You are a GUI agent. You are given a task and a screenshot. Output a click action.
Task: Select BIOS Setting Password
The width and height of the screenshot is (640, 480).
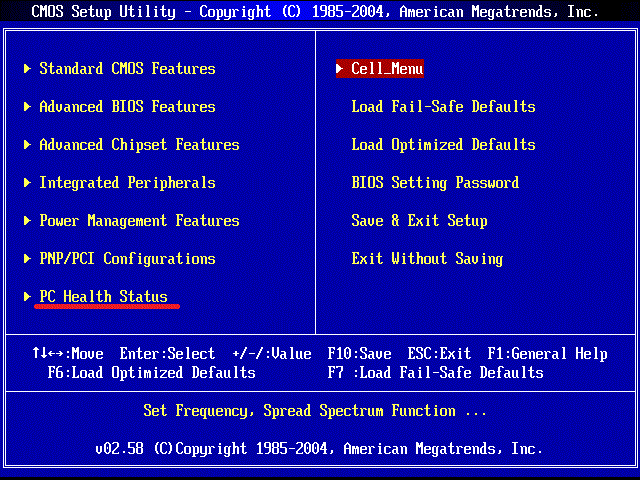click(435, 182)
